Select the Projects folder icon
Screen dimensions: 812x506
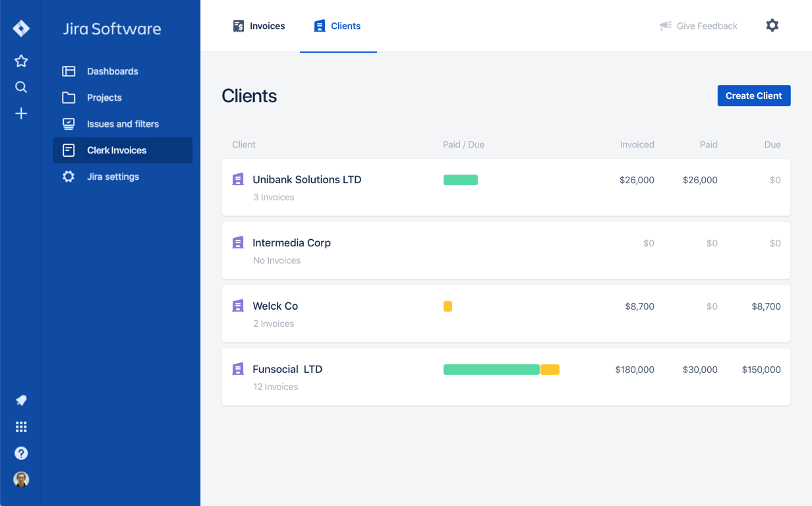coord(69,98)
